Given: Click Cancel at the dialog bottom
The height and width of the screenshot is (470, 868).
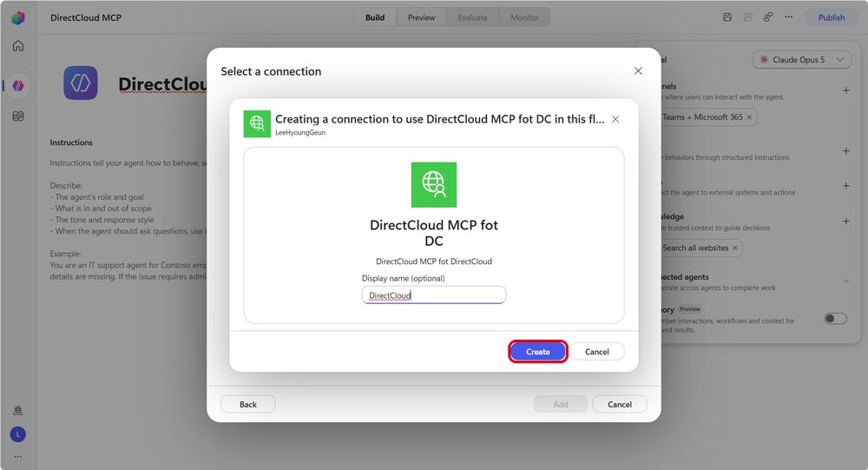Looking at the screenshot, I should 620,404.
